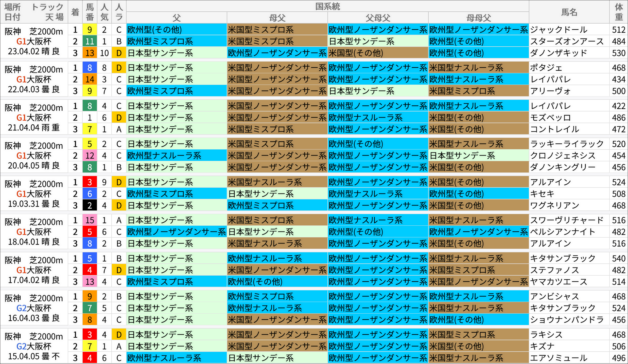Viewport: 628px width, 364px height.
Task: Click the horse name モズベッロ
Action: 550,118
